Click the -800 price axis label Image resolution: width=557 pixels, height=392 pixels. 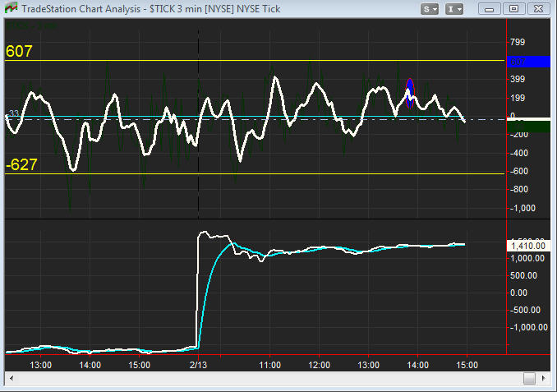coord(519,189)
